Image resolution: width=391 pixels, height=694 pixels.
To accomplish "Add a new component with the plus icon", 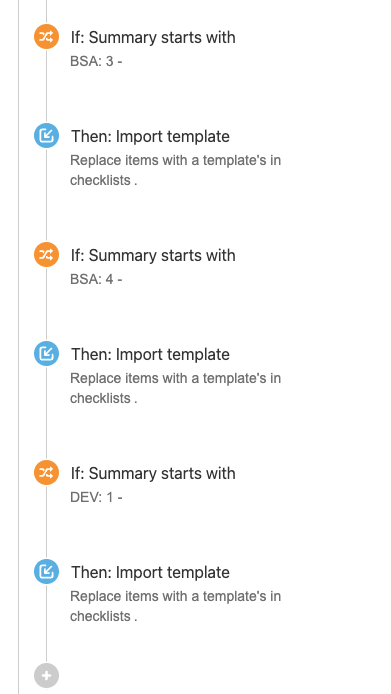I will pos(46,676).
